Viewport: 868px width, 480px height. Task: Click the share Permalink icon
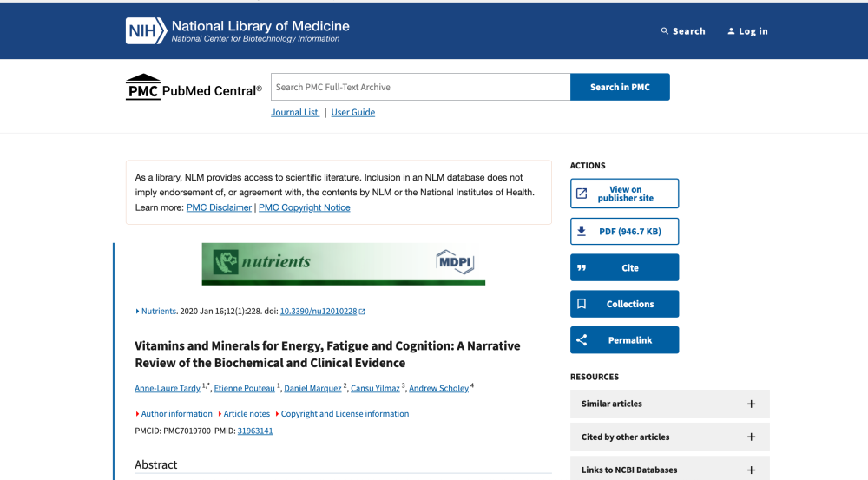pos(582,340)
